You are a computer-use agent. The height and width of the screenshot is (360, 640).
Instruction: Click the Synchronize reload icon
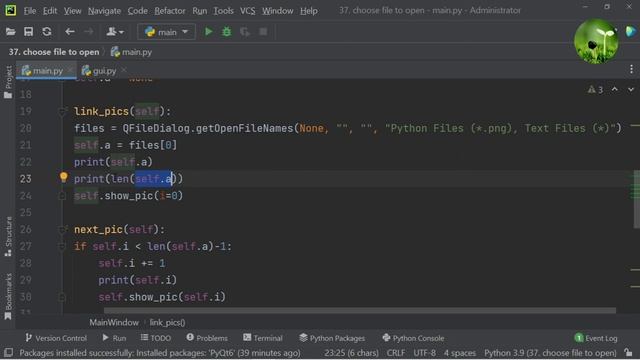click(x=47, y=32)
